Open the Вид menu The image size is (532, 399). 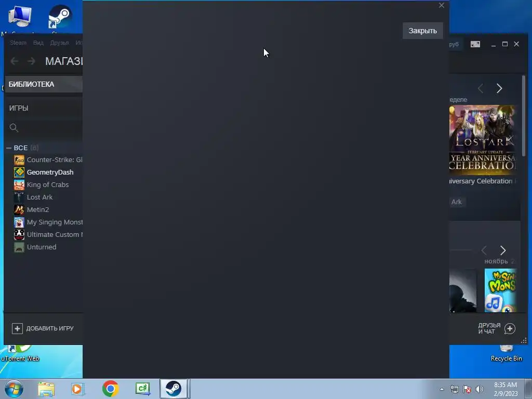pos(38,43)
